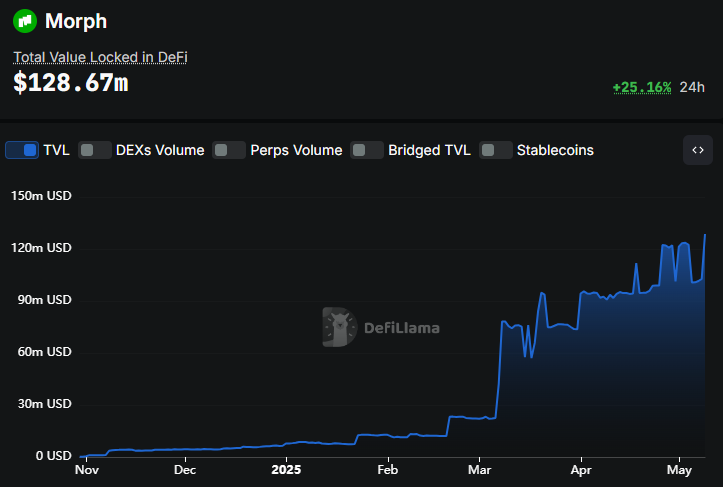723x487 pixels.
Task: Click the 120m USD axis label
Action: 41,248
